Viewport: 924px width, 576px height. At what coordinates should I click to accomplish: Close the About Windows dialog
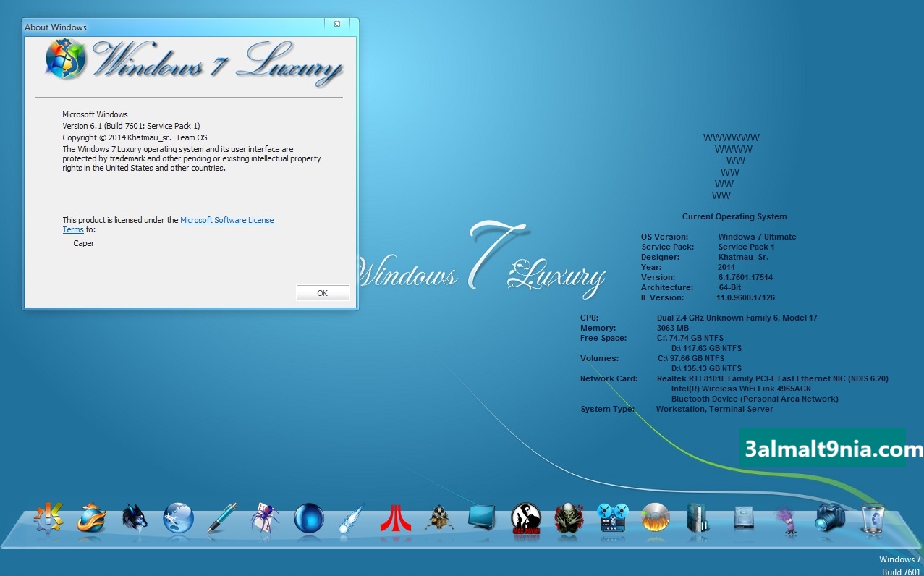coord(337,24)
